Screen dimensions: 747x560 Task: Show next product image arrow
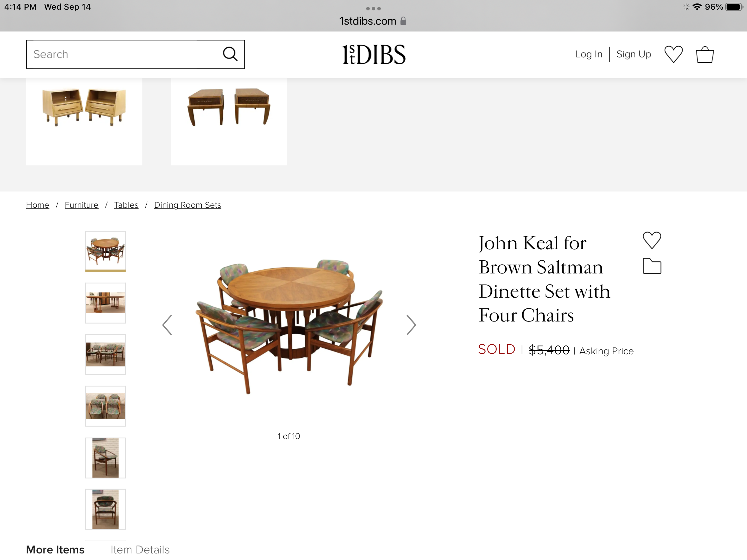[x=411, y=325]
